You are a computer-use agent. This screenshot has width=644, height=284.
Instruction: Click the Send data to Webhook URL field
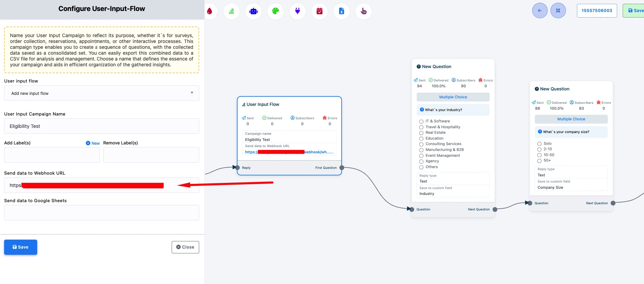(101, 185)
